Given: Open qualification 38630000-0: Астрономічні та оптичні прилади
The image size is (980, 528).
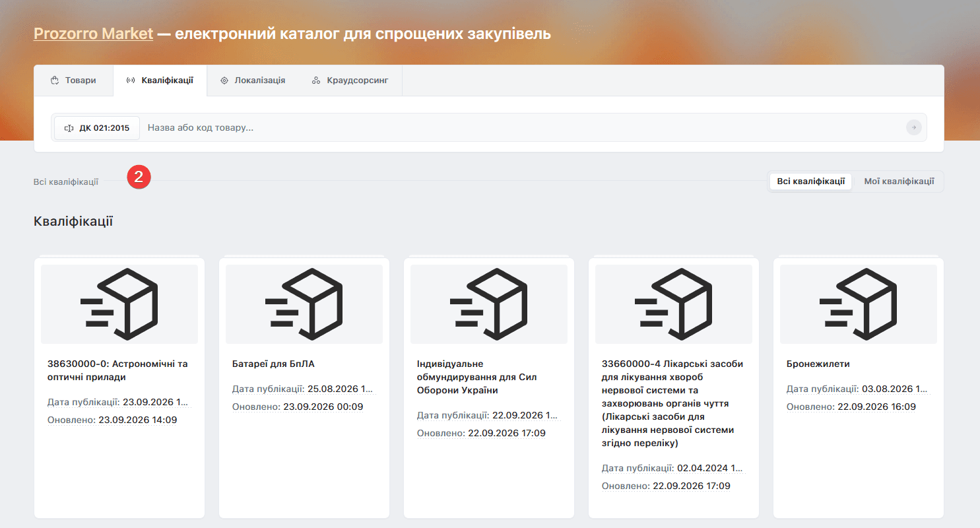Looking at the screenshot, I should [x=118, y=370].
